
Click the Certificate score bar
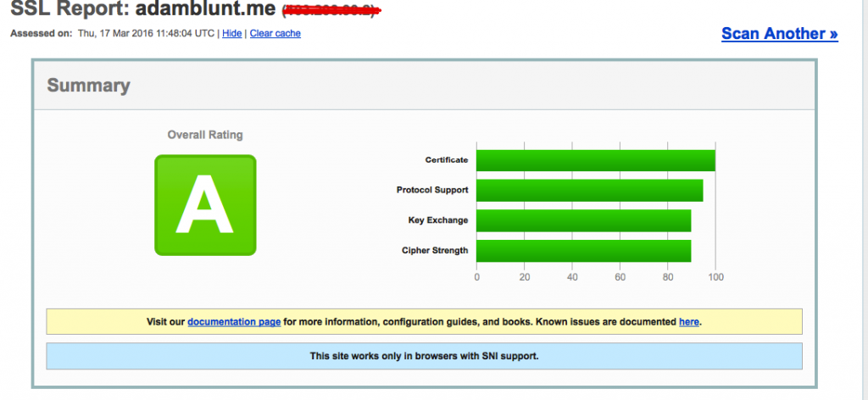(x=596, y=160)
